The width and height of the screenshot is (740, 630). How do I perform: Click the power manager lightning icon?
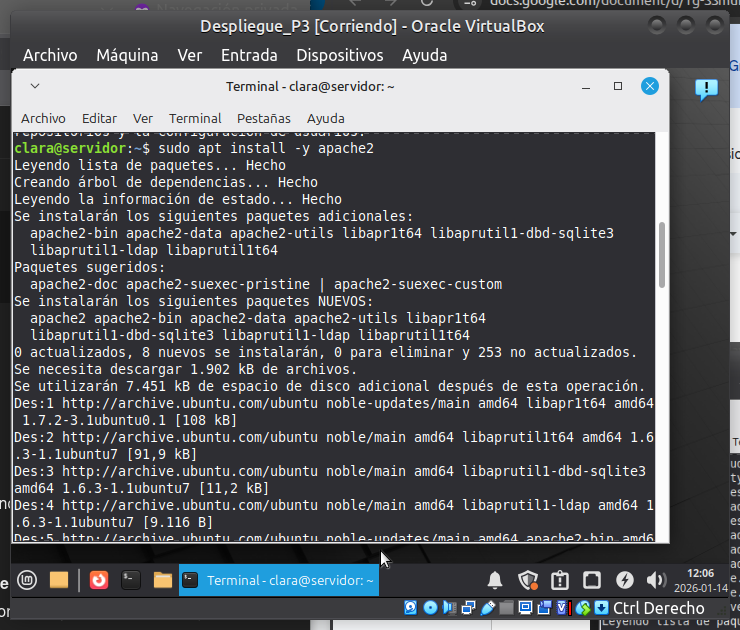click(625, 580)
